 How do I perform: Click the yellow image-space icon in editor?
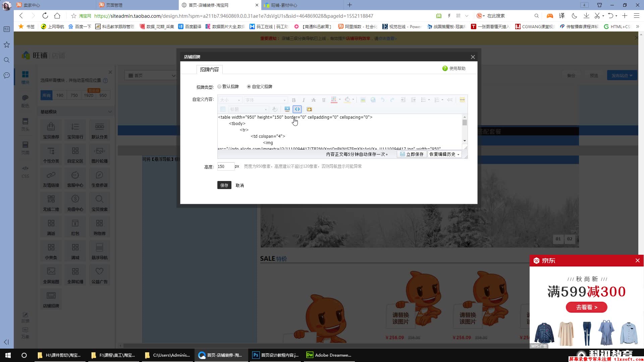[x=309, y=109]
